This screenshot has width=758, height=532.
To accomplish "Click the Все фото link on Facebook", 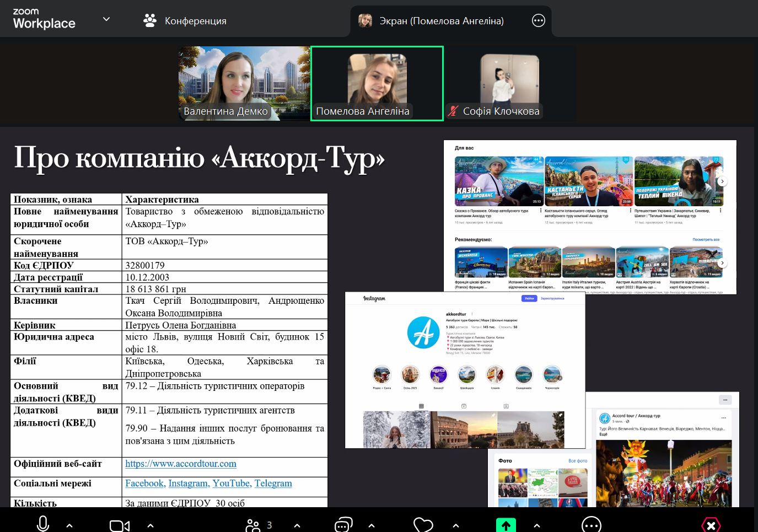I will pos(578,461).
